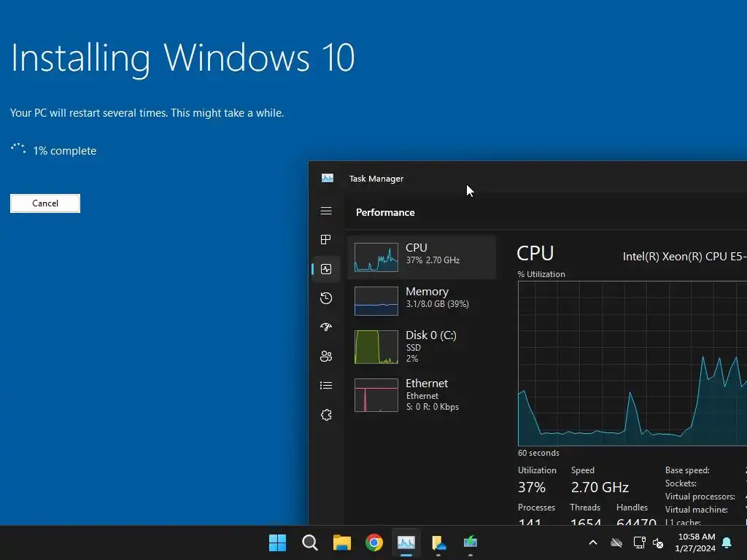Open Task Manager hamburger navigation menu

pos(326,211)
